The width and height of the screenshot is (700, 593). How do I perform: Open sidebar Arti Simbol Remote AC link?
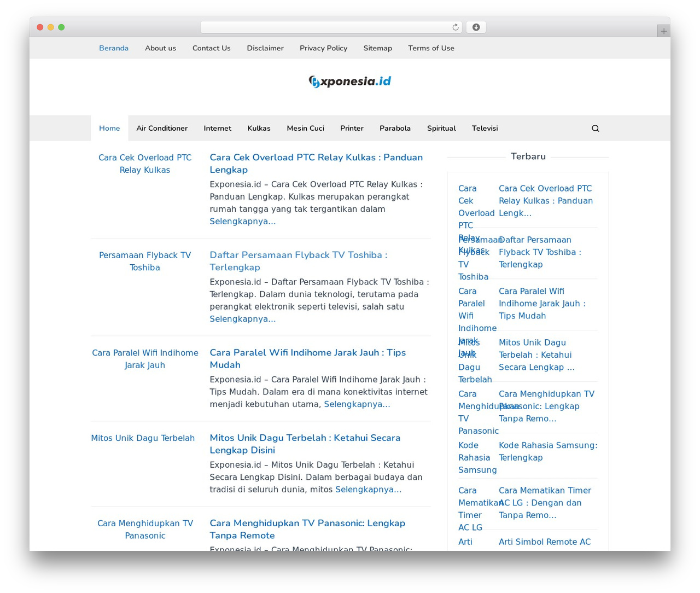click(x=545, y=542)
